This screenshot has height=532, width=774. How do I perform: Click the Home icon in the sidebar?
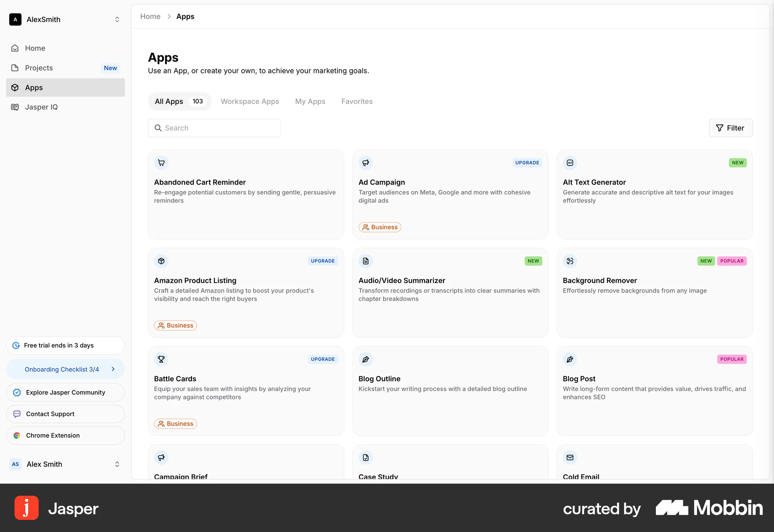(x=15, y=48)
